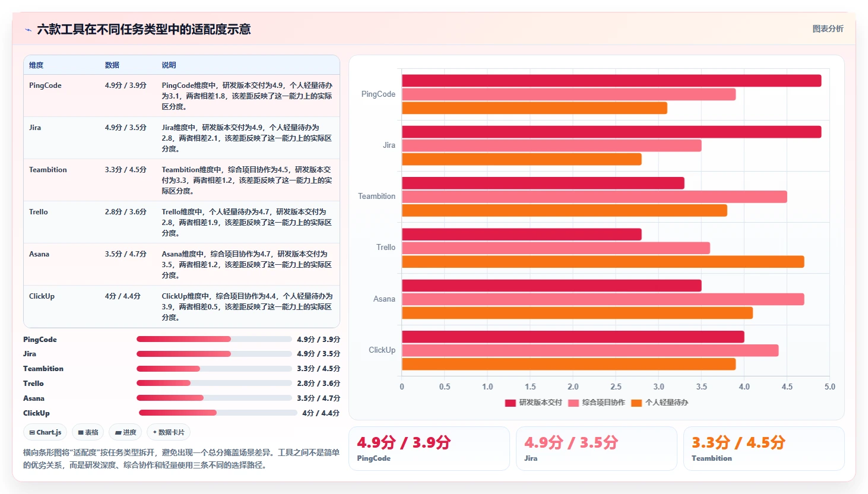Viewport: 868px width, 494px height.
Task: Click the PingCode 个人轻量待办 chart bar
Action: pyautogui.click(x=534, y=108)
